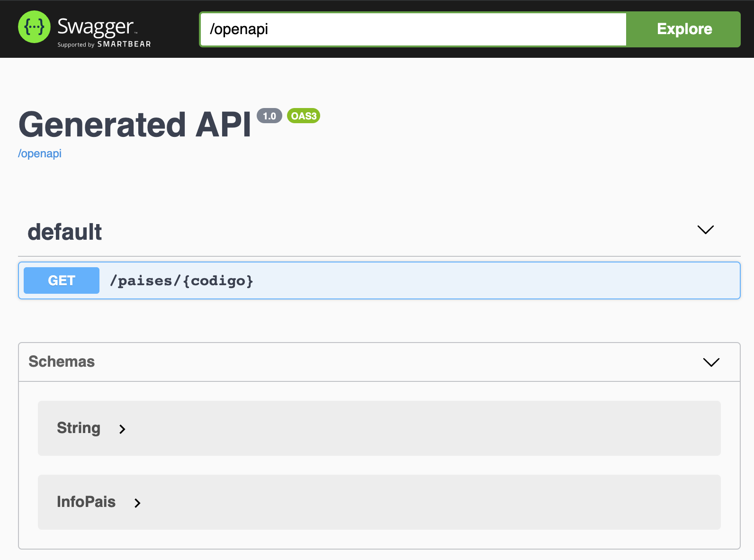Click empty area of the GET operation row
The image size is (754, 560).
474,280
